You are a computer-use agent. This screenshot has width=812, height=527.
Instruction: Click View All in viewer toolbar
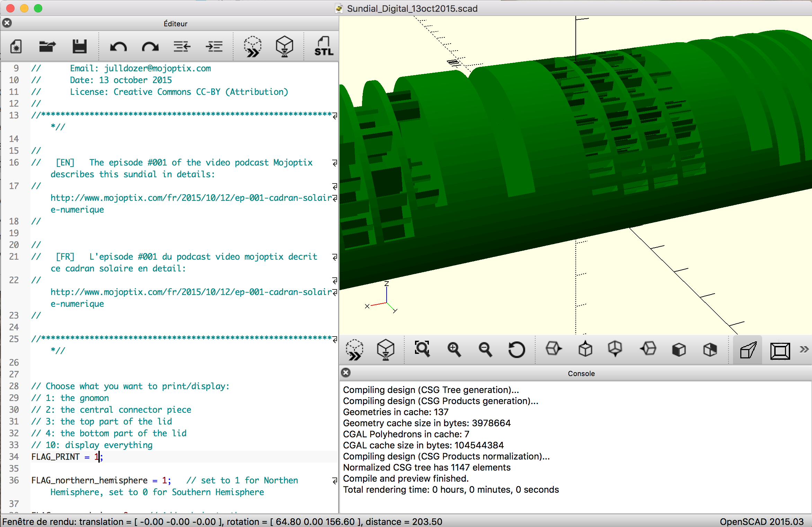click(422, 349)
